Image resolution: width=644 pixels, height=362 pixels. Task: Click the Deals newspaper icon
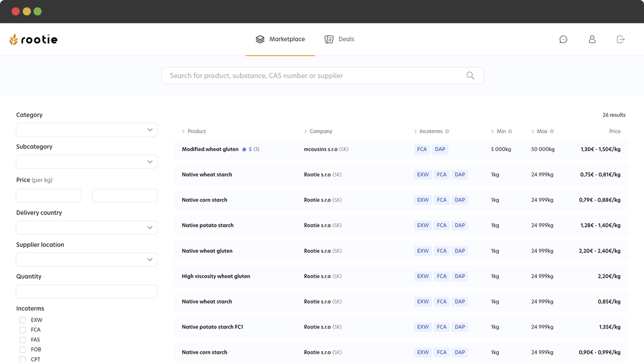pos(329,39)
